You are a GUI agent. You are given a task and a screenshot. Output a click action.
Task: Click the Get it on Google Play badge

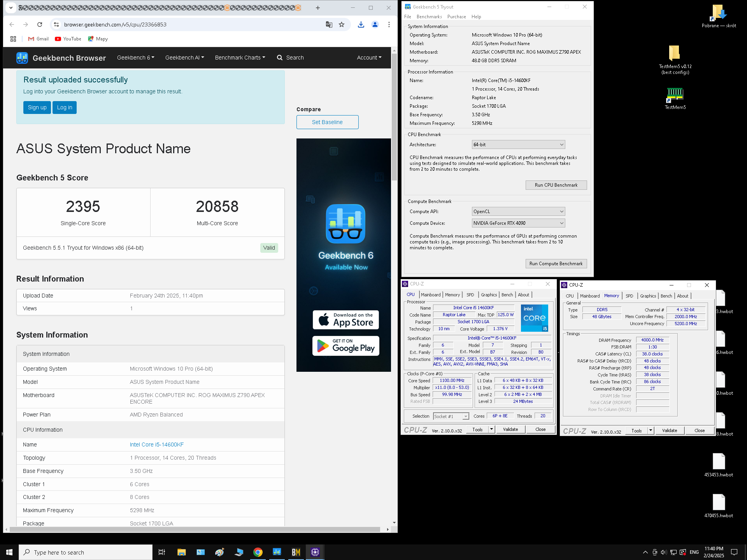click(345, 346)
